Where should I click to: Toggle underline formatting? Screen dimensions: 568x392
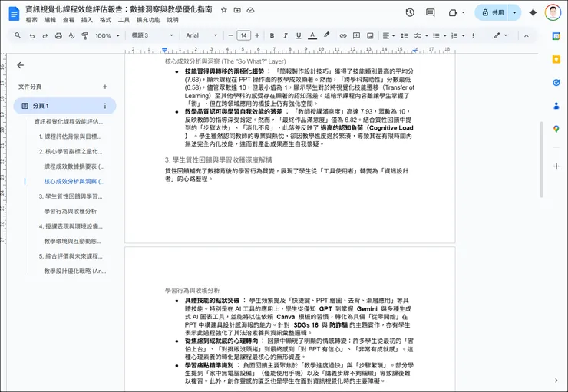[x=299, y=35]
